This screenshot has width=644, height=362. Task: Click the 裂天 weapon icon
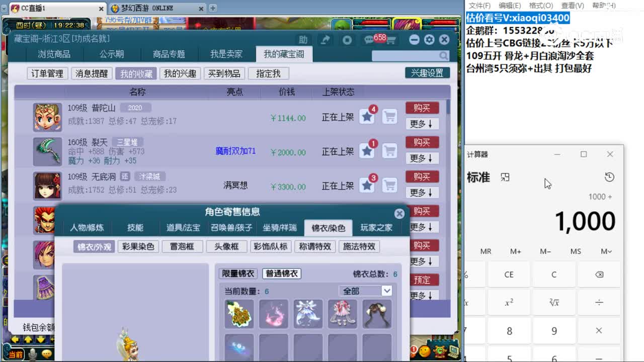click(48, 151)
